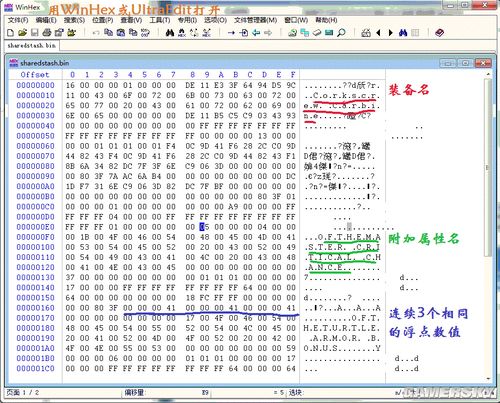
Task: Click the magnifier analyze icon
Action: point(341,33)
